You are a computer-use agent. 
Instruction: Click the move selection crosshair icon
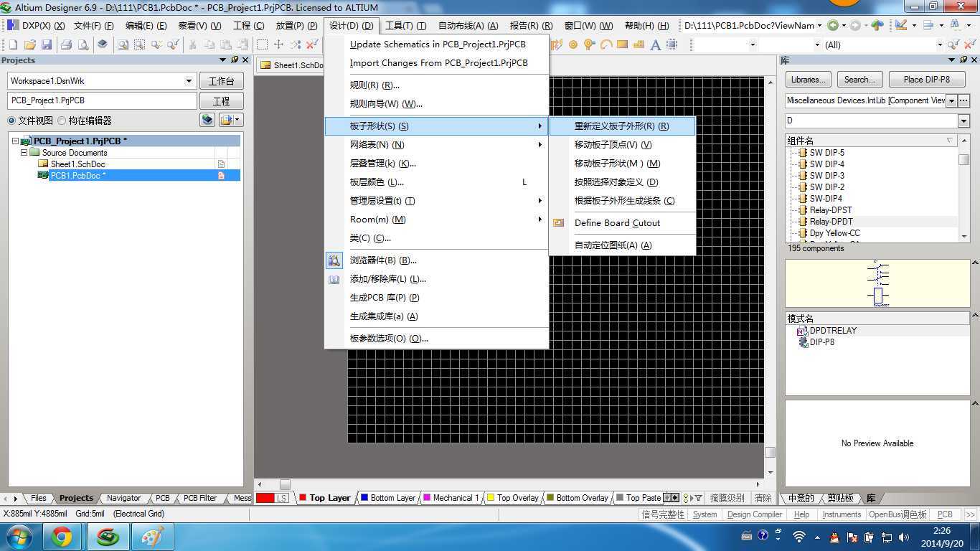click(279, 44)
